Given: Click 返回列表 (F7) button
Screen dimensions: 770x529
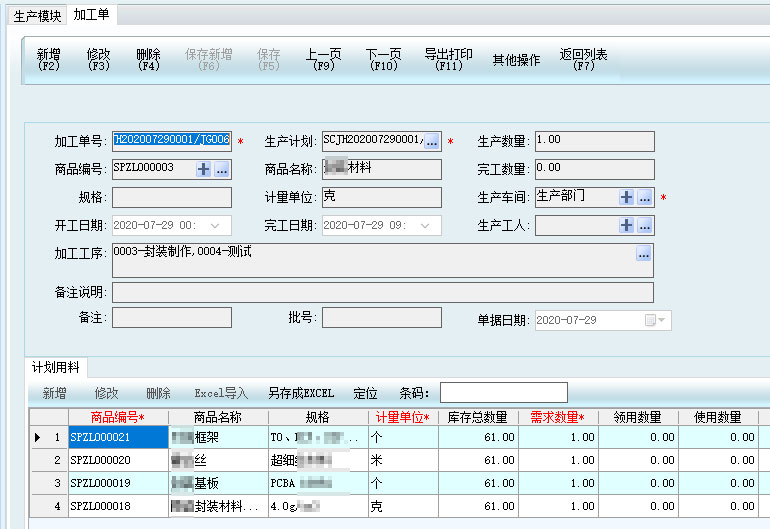Looking at the screenshot, I should [583, 59].
